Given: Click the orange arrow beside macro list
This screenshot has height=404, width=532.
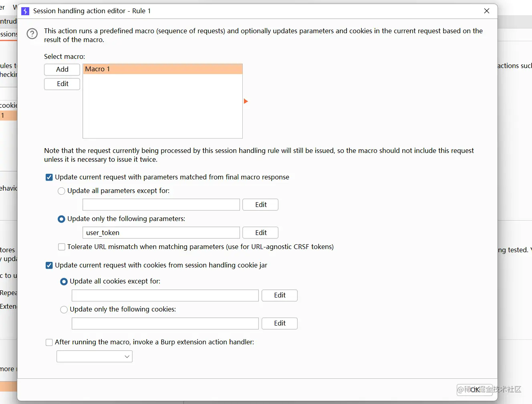Looking at the screenshot, I should [246, 101].
